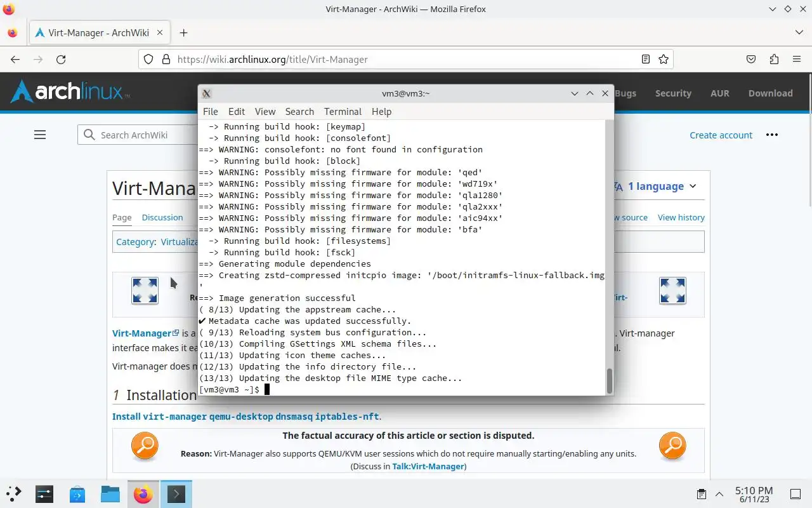The width and height of the screenshot is (812, 508).
Task: Open ArchWiki sidebar hamburger menu
Action: tap(40, 135)
